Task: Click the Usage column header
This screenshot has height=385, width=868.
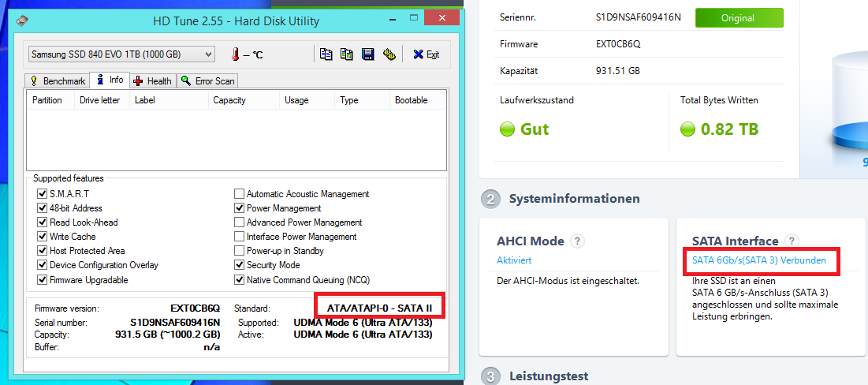Action: (307, 100)
